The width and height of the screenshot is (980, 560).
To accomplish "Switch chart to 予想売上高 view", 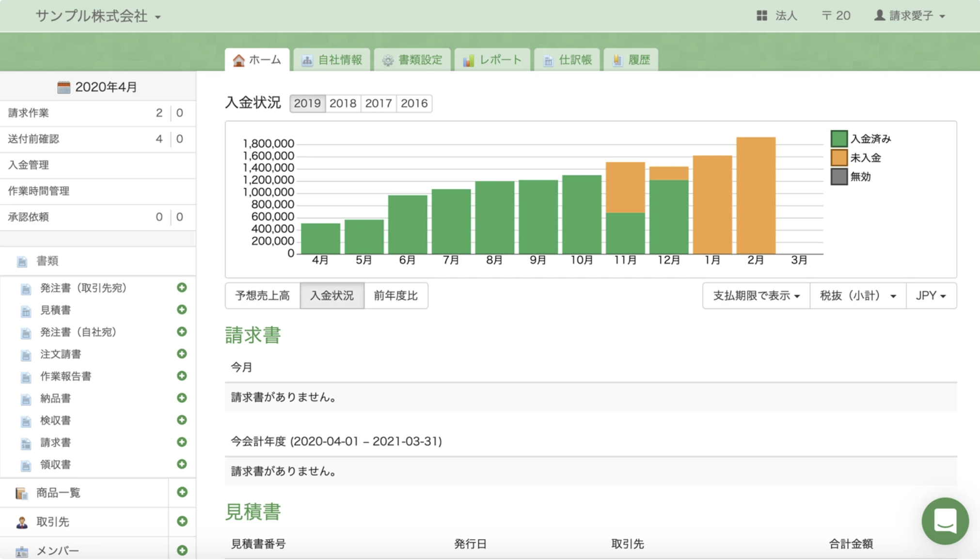I will pyautogui.click(x=262, y=296).
